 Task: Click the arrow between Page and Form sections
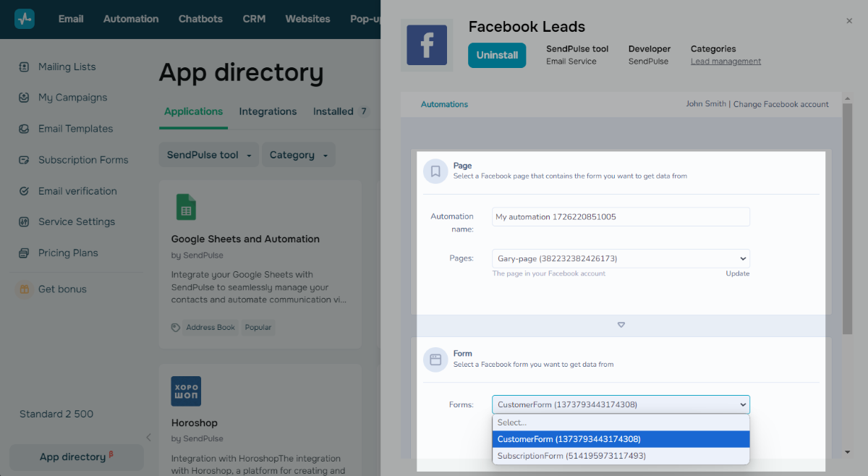[621, 325]
